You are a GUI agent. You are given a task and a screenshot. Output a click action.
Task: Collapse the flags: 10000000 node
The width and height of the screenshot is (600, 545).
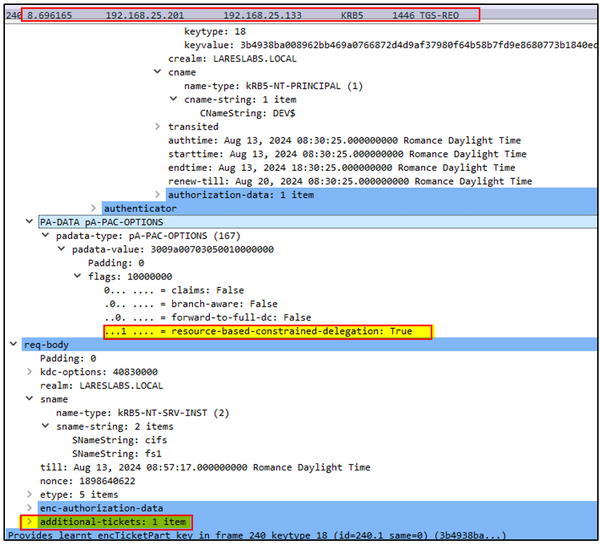click(x=77, y=276)
